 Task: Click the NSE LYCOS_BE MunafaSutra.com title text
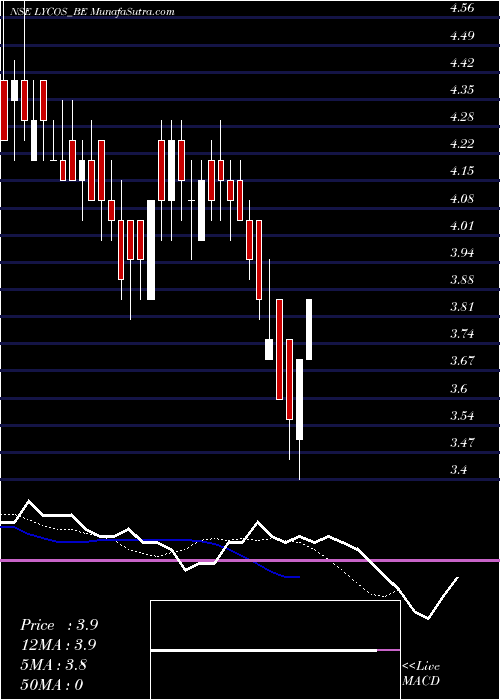click(92, 12)
